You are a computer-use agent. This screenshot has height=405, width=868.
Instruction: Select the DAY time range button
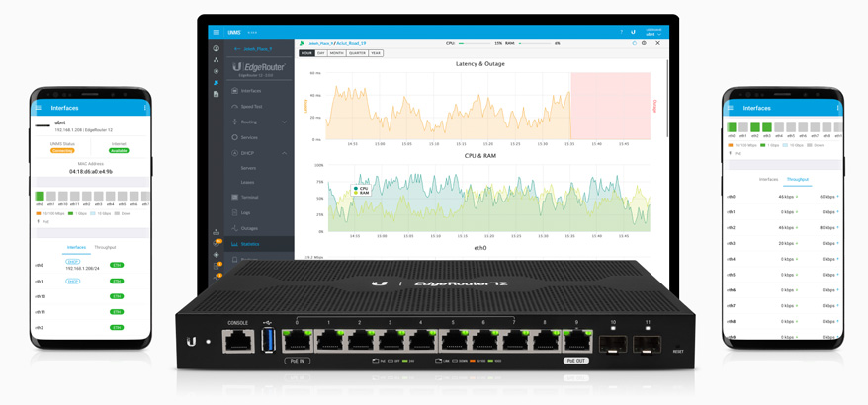pyautogui.click(x=321, y=53)
